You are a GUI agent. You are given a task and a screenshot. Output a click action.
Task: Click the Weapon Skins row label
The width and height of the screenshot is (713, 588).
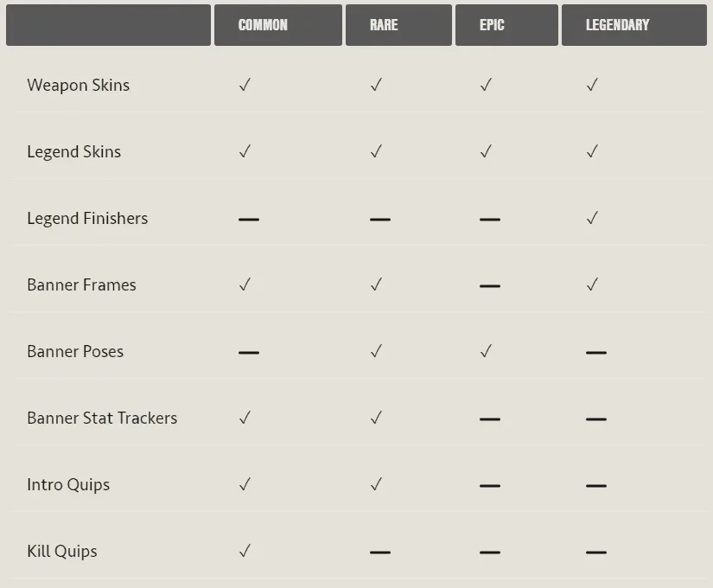78,86
